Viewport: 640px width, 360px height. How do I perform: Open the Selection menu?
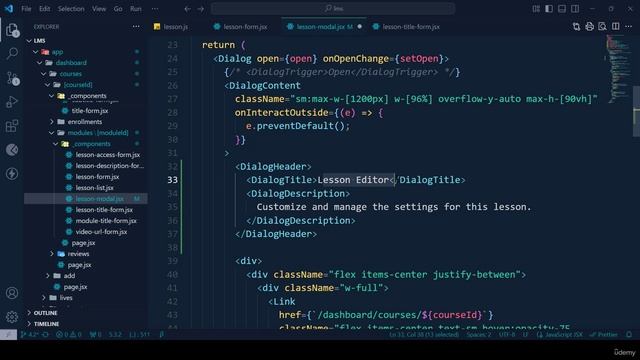coord(71,9)
